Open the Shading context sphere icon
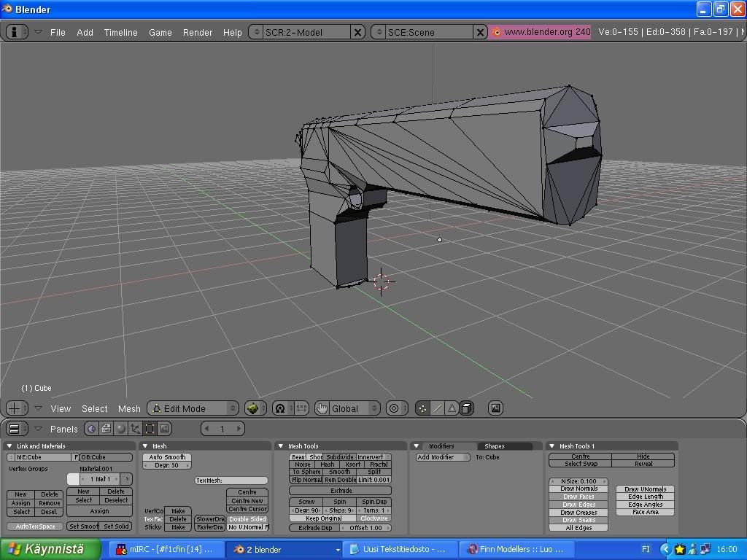The image size is (747, 560). [121, 429]
